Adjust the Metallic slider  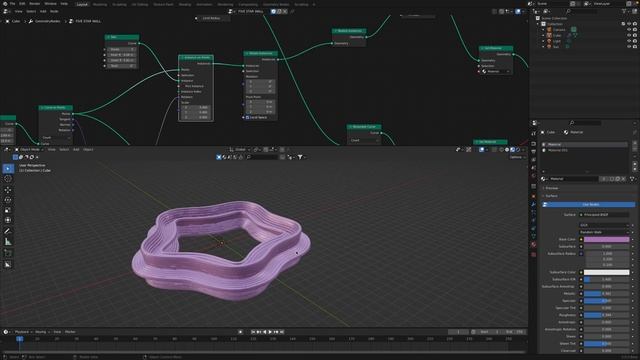[607, 293]
